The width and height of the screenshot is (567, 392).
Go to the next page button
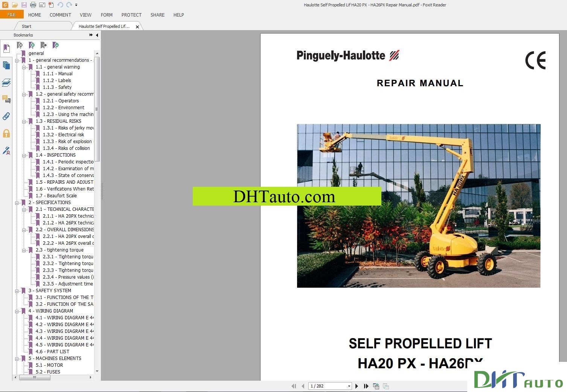(357, 386)
